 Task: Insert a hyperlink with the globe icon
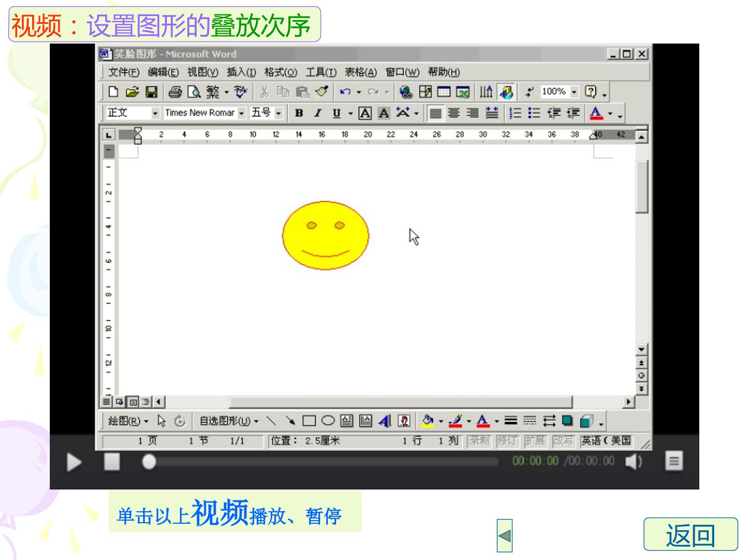[406, 92]
